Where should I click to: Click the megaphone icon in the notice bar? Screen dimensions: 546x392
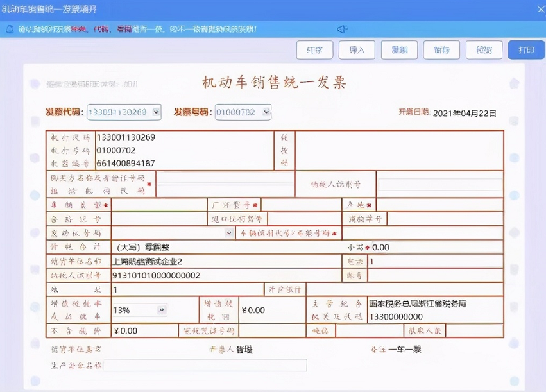click(x=343, y=30)
